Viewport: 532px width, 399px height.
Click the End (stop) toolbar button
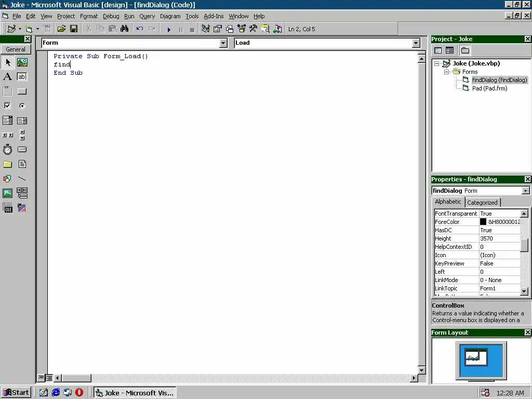pyautogui.click(x=192, y=30)
